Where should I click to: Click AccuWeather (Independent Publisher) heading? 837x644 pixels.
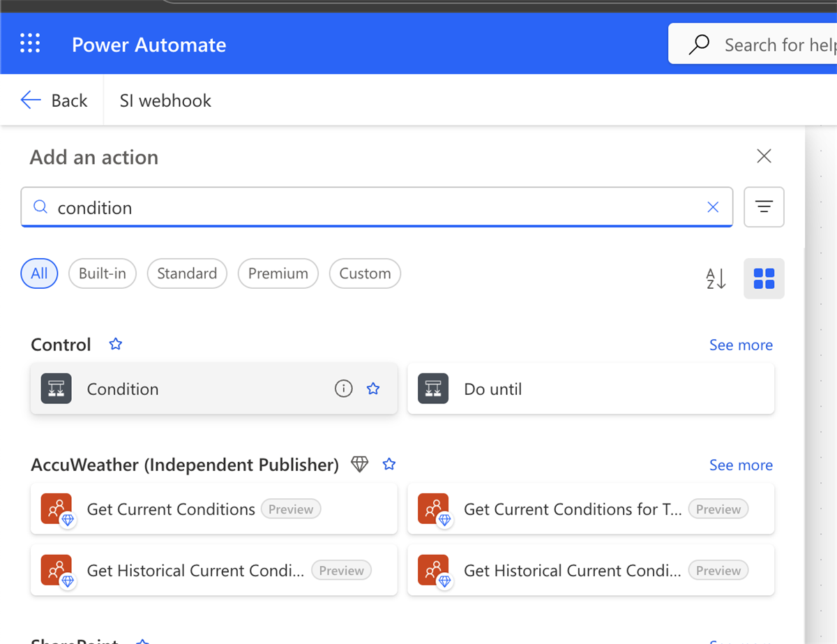click(x=185, y=465)
